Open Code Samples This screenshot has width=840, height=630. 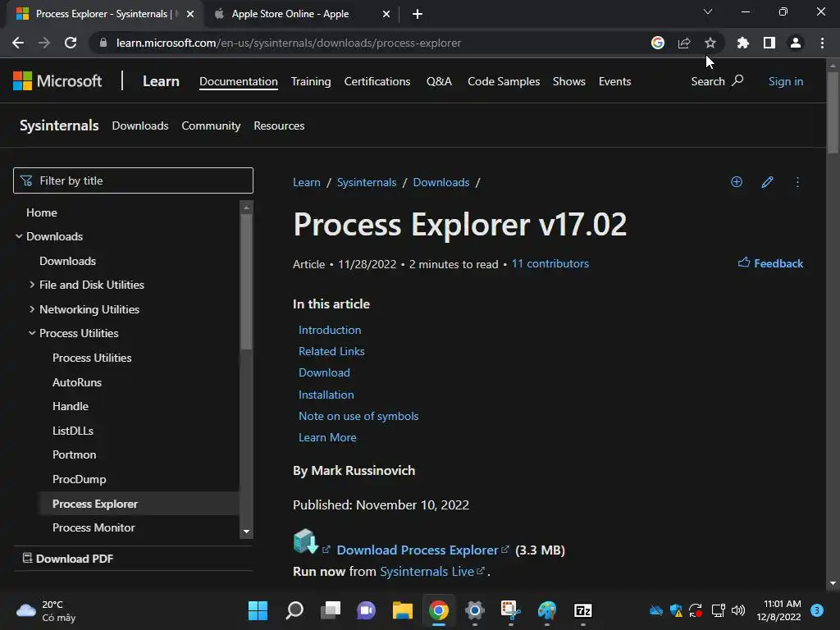504,81
